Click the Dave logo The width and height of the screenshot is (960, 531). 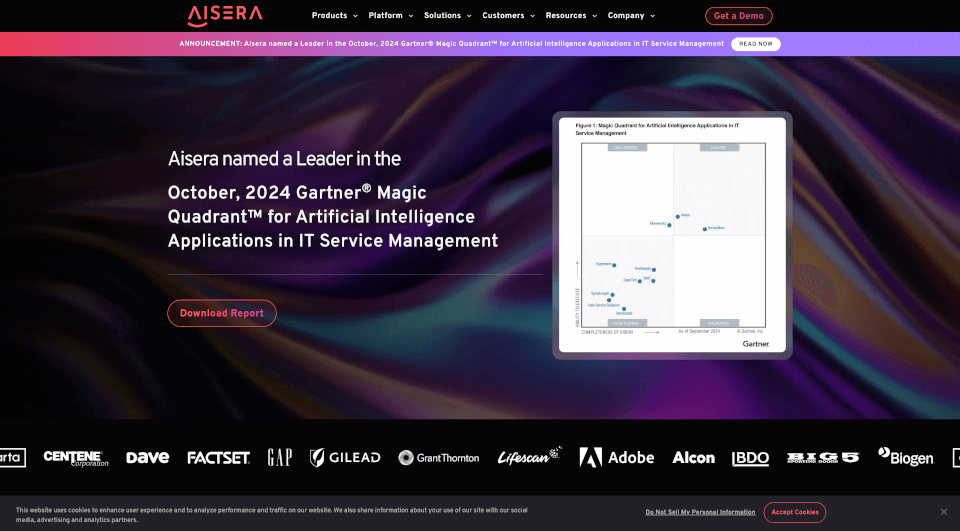coord(147,457)
